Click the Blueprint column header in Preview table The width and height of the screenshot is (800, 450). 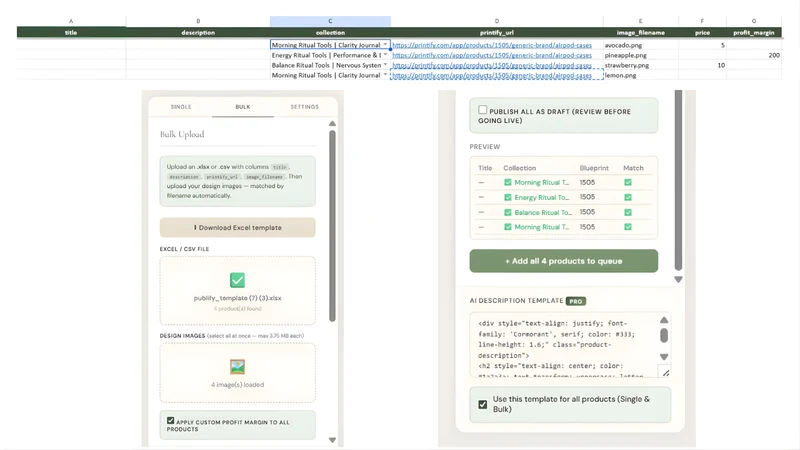(594, 168)
